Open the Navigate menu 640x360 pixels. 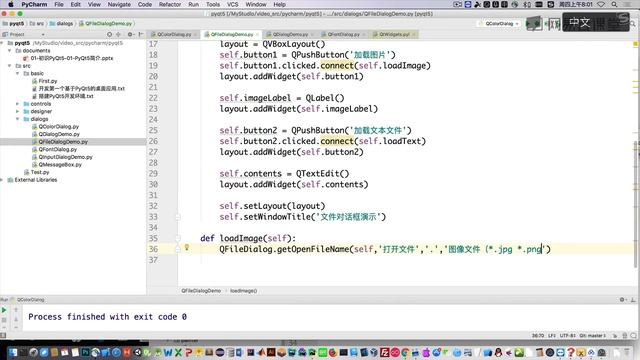tap(119, 4)
